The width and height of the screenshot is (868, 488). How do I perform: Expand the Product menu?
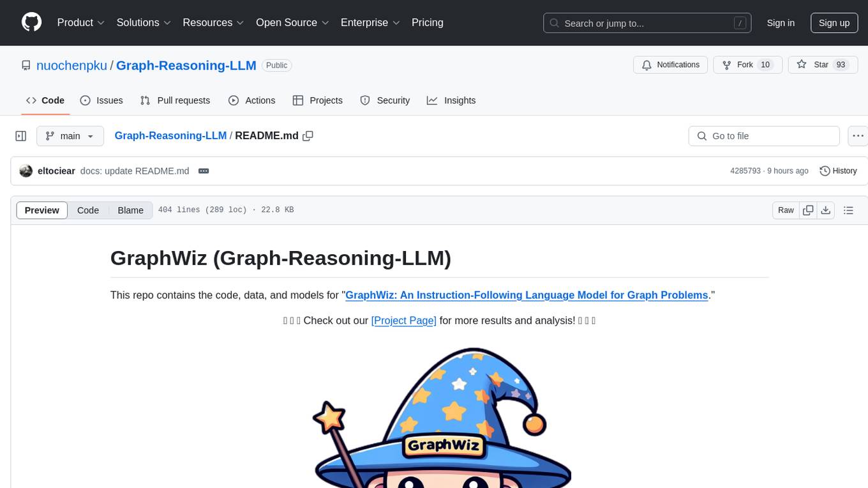coord(81,22)
